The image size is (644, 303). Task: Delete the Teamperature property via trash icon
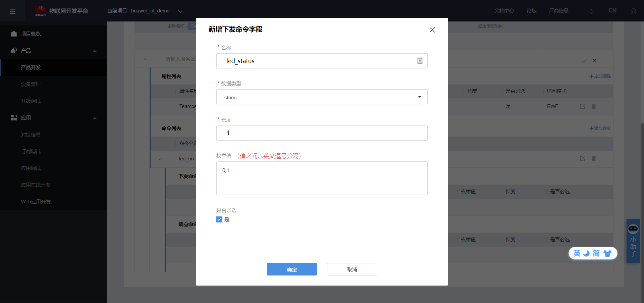594,106
